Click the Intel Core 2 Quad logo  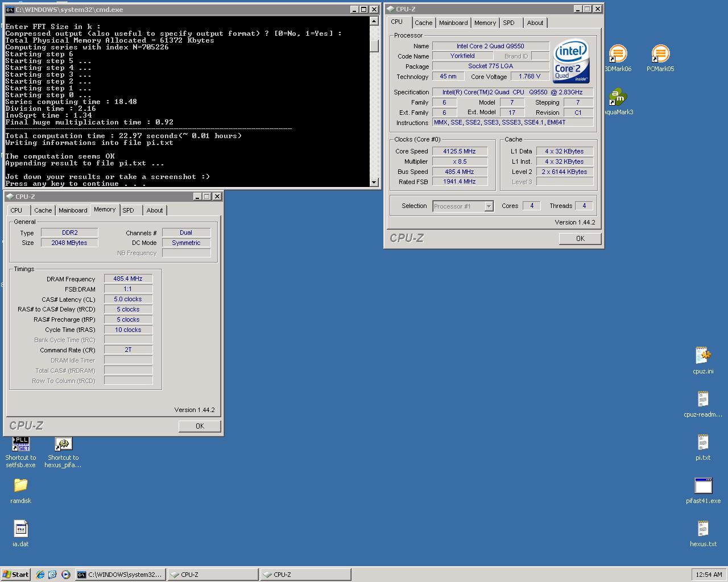point(571,61)
